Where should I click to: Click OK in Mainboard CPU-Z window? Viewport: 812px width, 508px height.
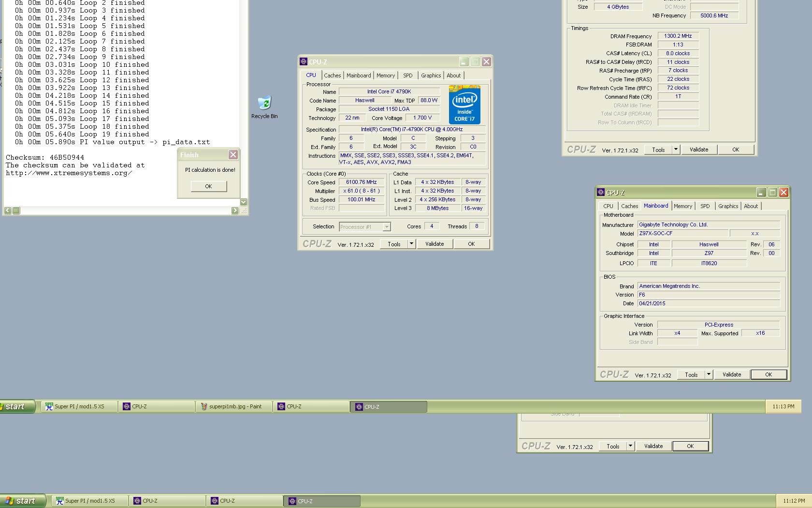tap(768, 374)
